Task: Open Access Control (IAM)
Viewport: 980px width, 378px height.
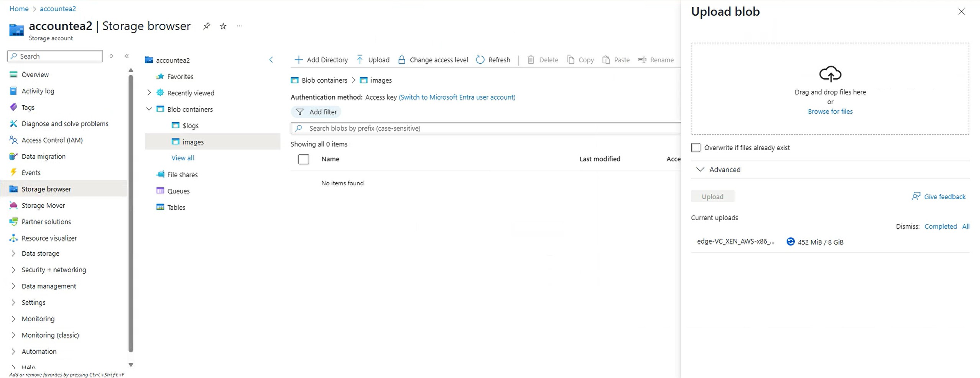Action: [52, 140]
